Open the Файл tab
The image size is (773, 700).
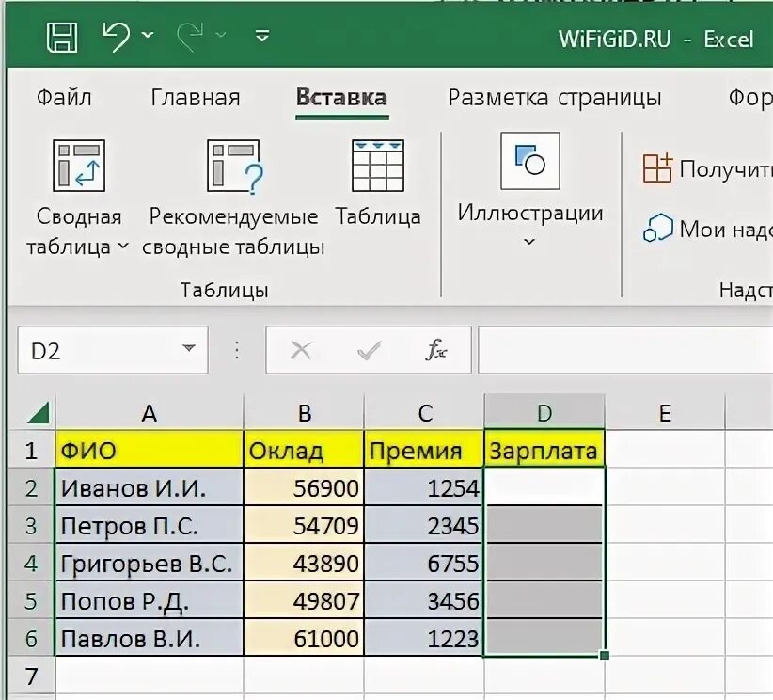pyautogui.click(x=64, y=97)
